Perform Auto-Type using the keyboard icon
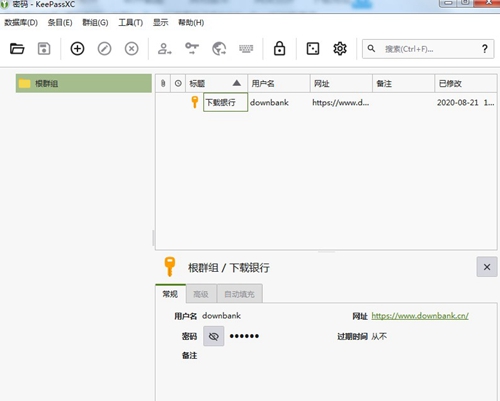This screenshot has height=401, width=500. coord(246,49)
